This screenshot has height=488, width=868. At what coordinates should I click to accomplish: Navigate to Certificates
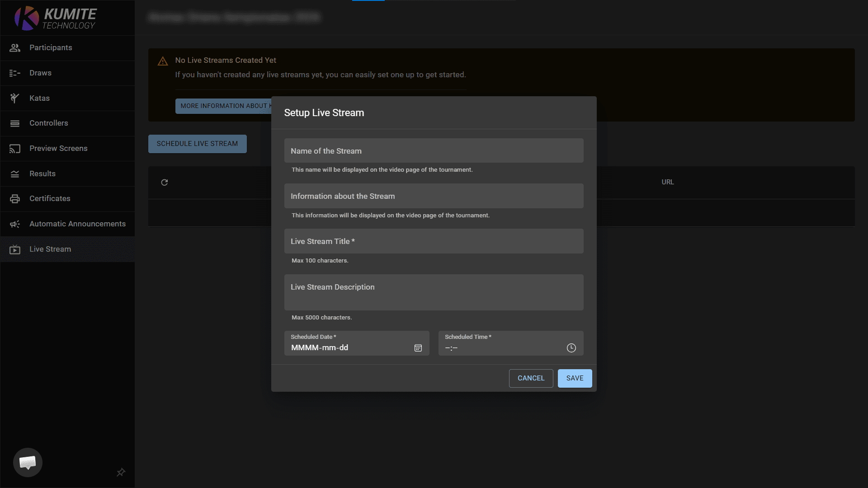50,199
